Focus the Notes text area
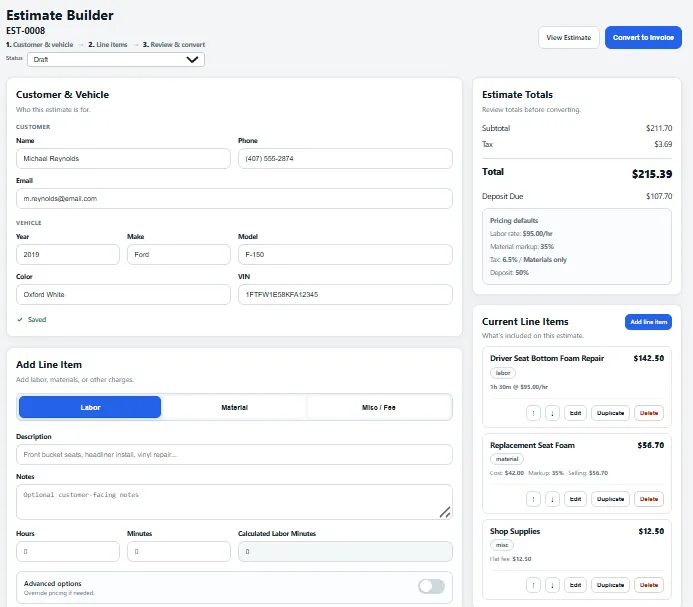Screen dimensions: 693x607 pos(234,502)
